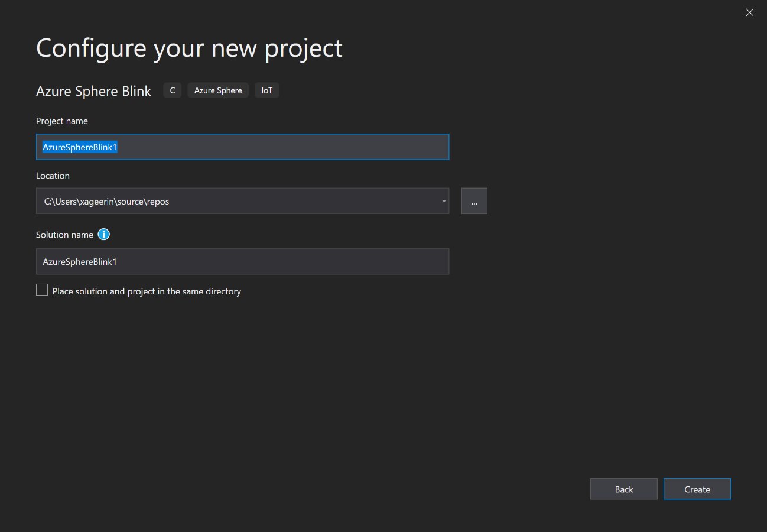Expand the Location dropdown arrow

(x=444, y=201)
